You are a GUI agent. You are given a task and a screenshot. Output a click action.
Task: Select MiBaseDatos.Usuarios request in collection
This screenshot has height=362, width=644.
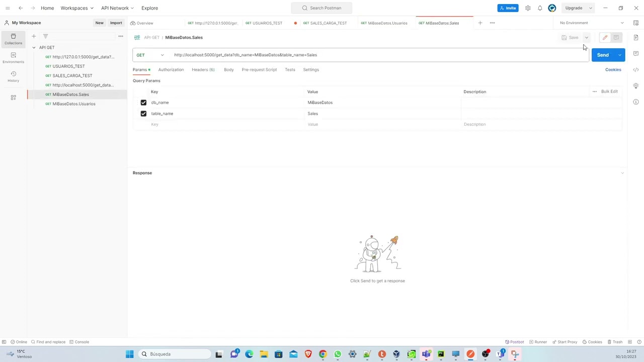[73, 104]
